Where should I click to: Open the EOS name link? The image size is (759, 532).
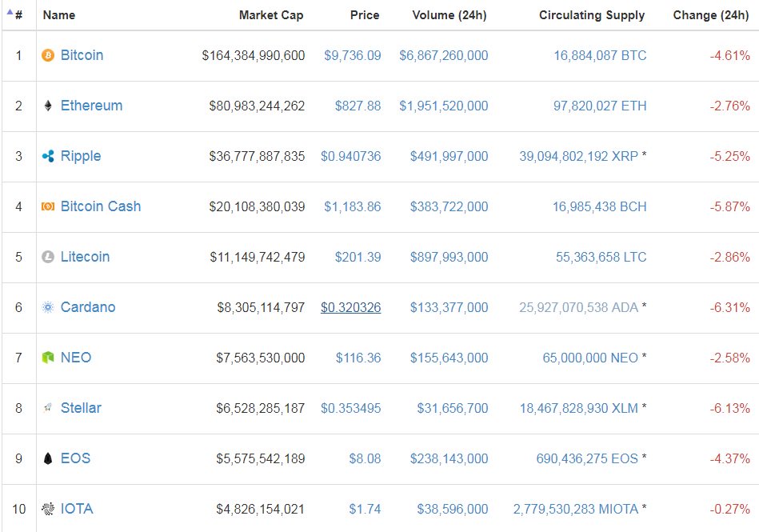click(x=75, y=458)
